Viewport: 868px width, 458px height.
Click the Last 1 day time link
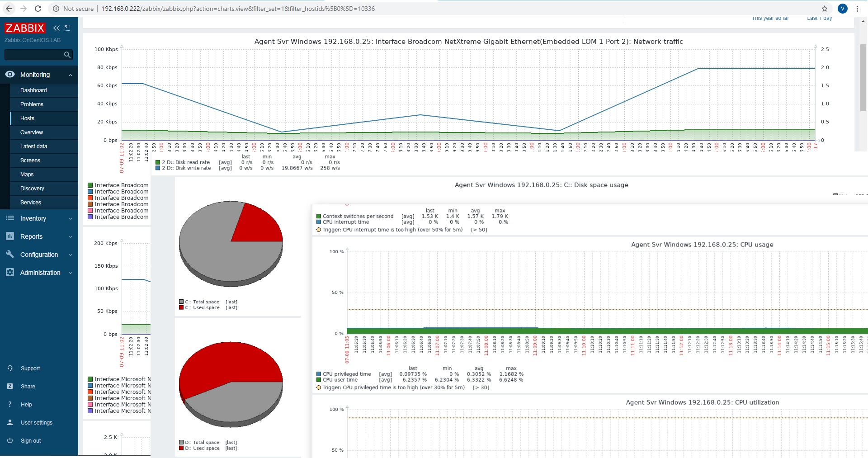tap(819, 18)
